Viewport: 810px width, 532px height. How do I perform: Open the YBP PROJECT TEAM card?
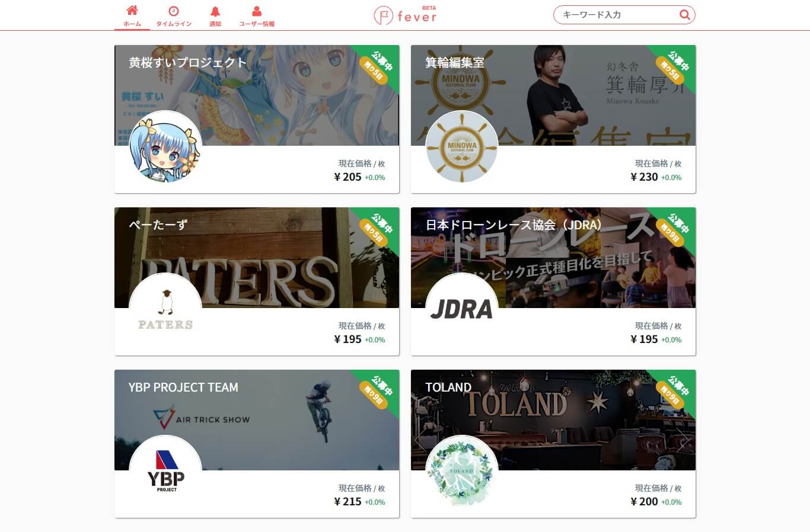pos(257,444)
